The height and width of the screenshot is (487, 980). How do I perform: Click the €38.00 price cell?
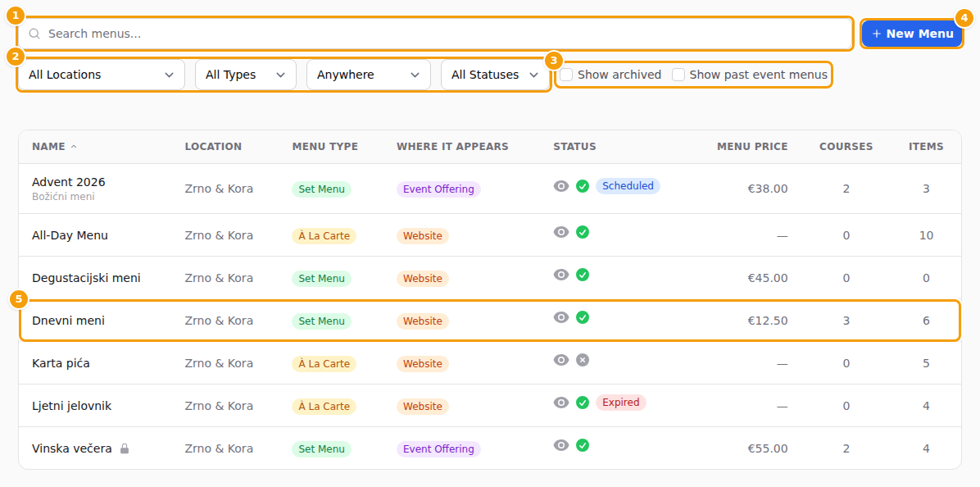click(768, 189)
